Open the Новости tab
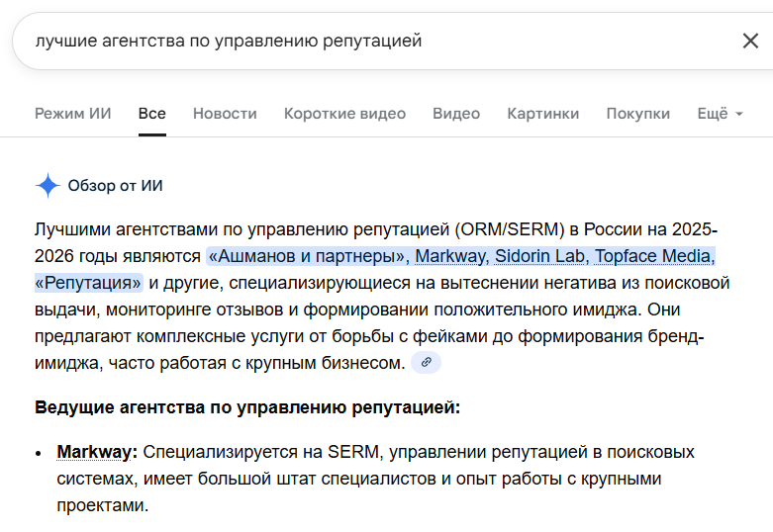773x532 pixels. coord(225,114)
